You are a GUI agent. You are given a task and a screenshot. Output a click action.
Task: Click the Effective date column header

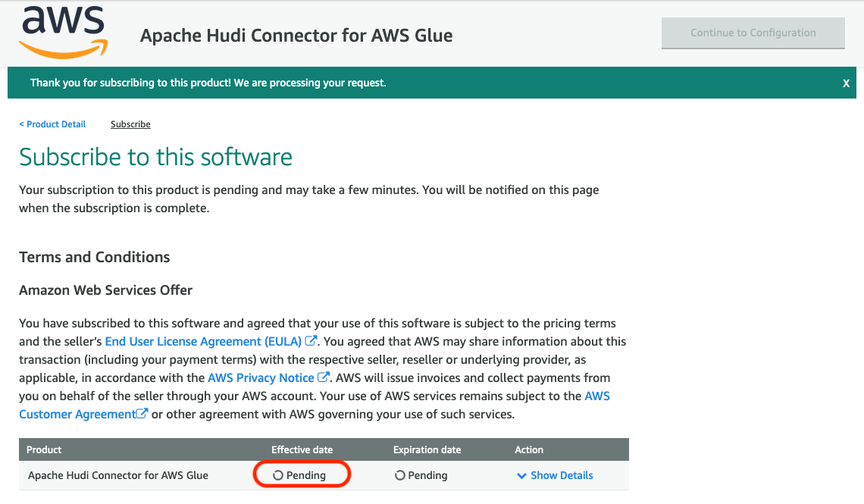(x=302, y=449)
